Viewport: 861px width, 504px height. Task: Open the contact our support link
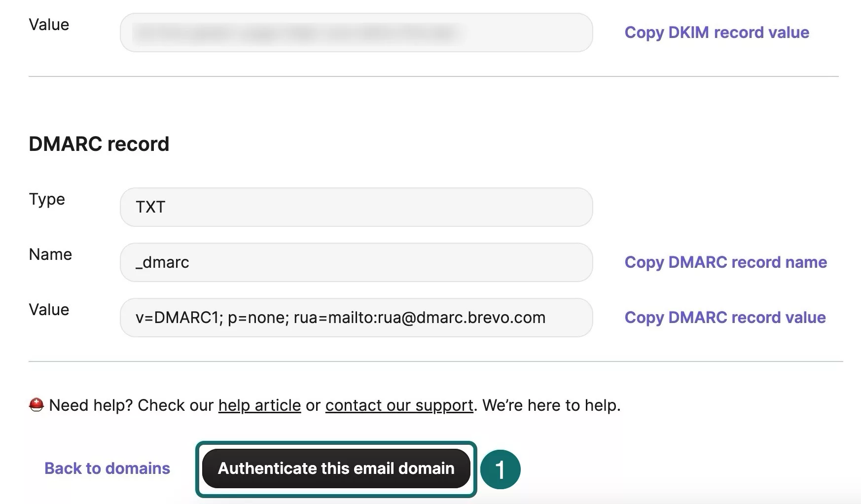coord(399,405)
